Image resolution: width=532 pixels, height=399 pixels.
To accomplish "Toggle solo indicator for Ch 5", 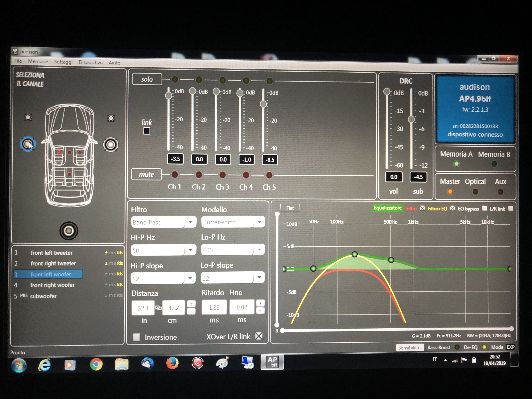I will coord(270,81).
